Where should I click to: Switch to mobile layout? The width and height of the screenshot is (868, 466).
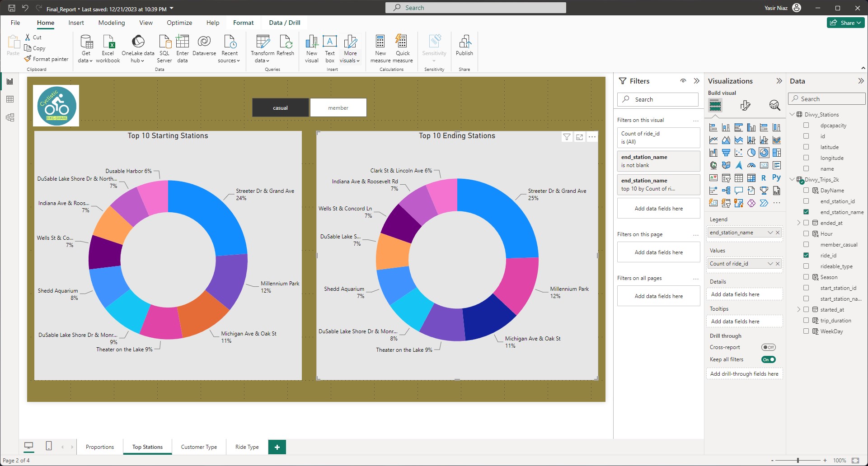click(x=49, y=446)
